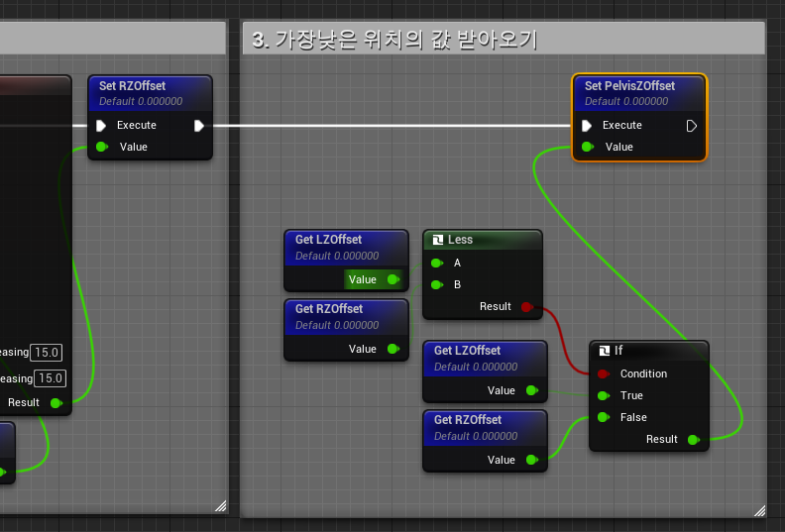Select the Get RZOffset node below Get LZOffset, left of Less

[346, 330]
